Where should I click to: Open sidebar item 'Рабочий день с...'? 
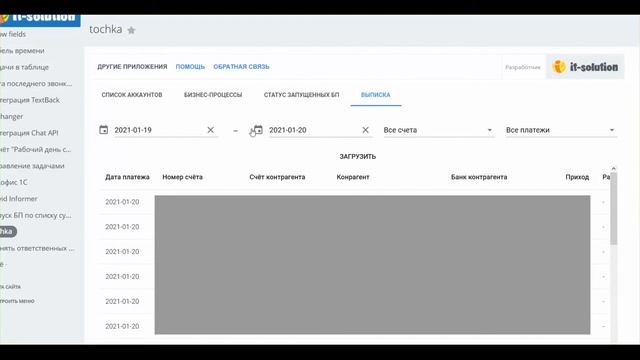[36, 149]
